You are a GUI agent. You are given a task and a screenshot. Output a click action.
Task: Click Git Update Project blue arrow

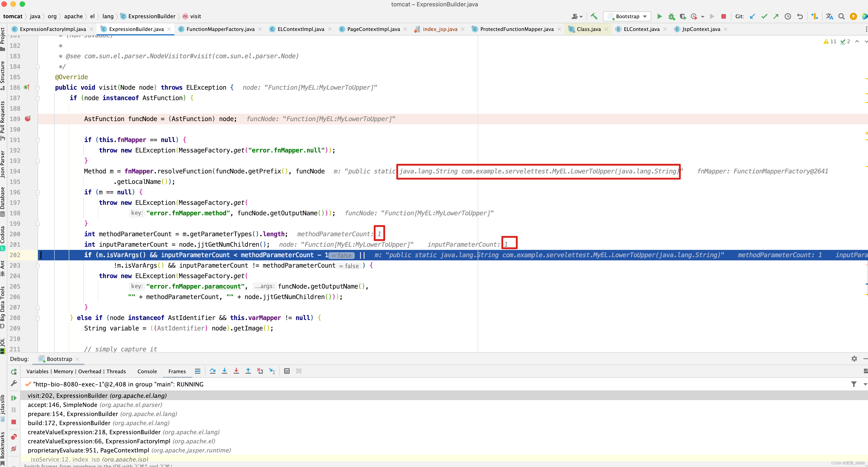[752, 16]
